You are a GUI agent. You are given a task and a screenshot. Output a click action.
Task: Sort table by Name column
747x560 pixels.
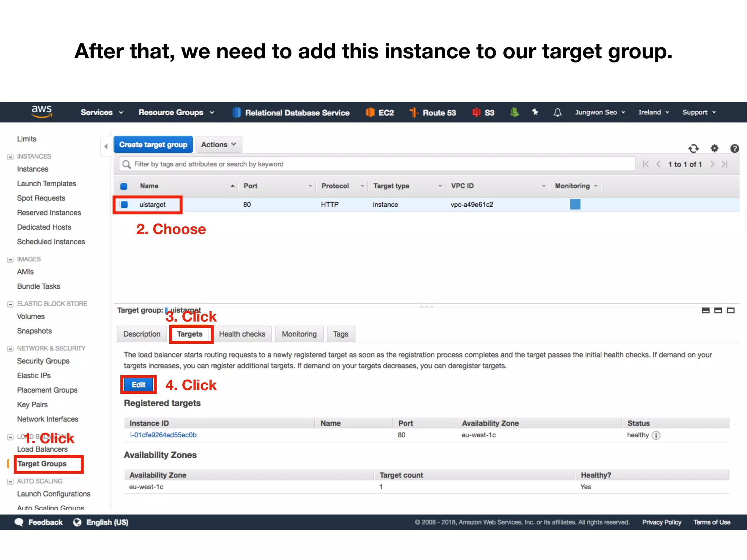coord(186,186)
